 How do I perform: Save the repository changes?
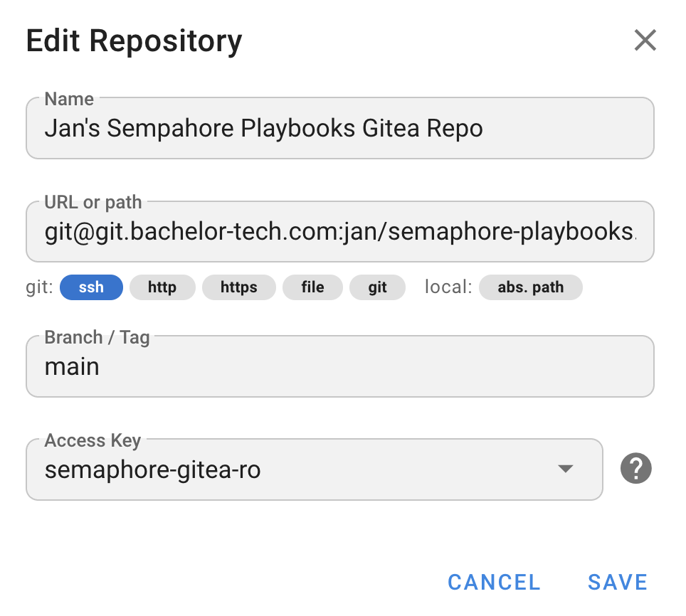coord(617,583)
